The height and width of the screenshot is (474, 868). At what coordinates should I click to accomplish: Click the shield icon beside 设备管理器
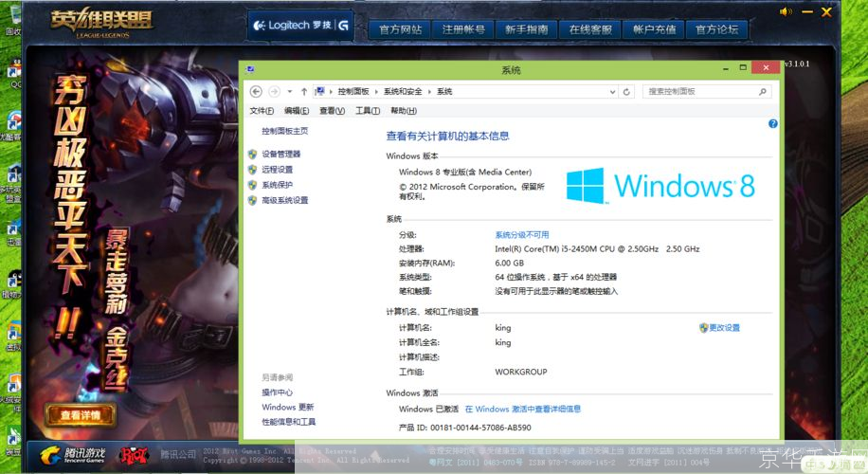[x=252, y=154]
